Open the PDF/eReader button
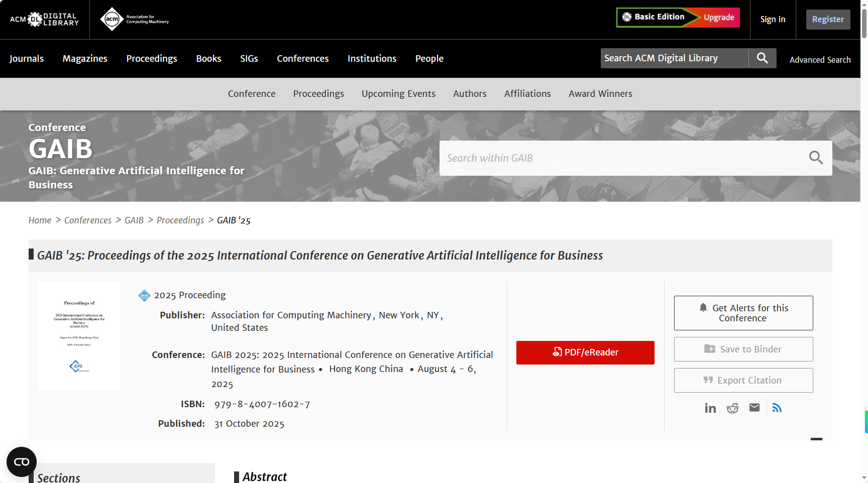868x483 pixels. click(585, 352)
